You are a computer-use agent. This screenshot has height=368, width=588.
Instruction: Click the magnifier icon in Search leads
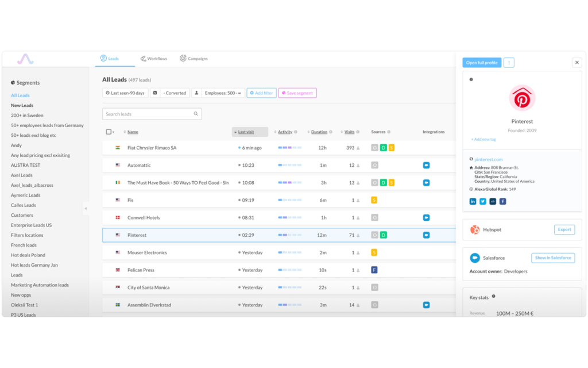(196, 114)
